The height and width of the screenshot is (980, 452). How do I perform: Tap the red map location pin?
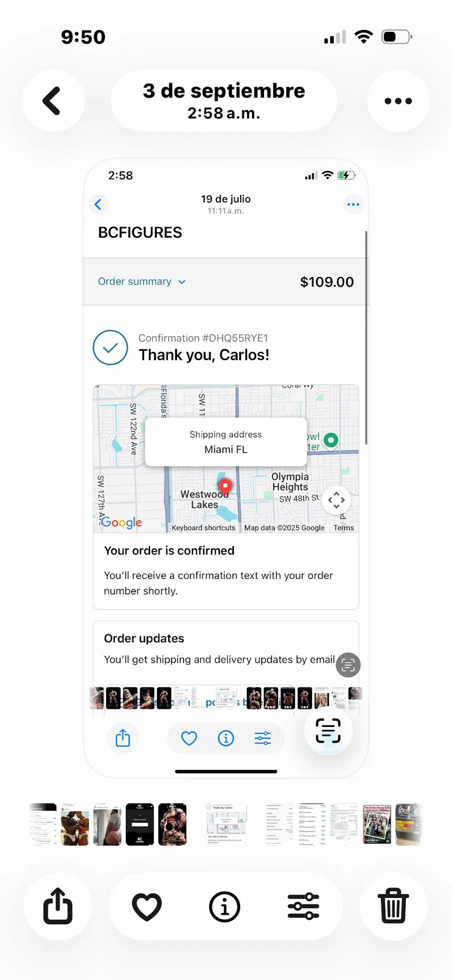226,486
